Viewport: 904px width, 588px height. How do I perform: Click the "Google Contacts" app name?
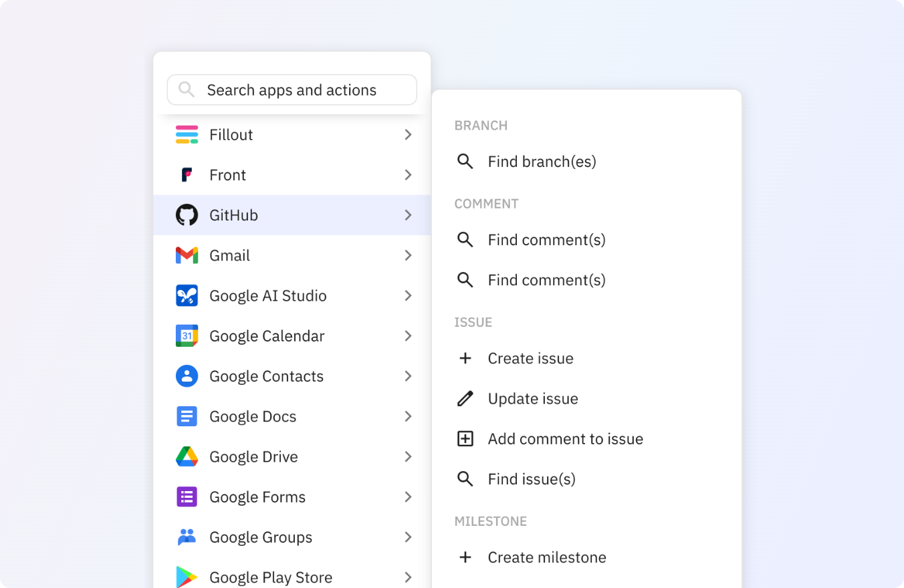point(267,376)
